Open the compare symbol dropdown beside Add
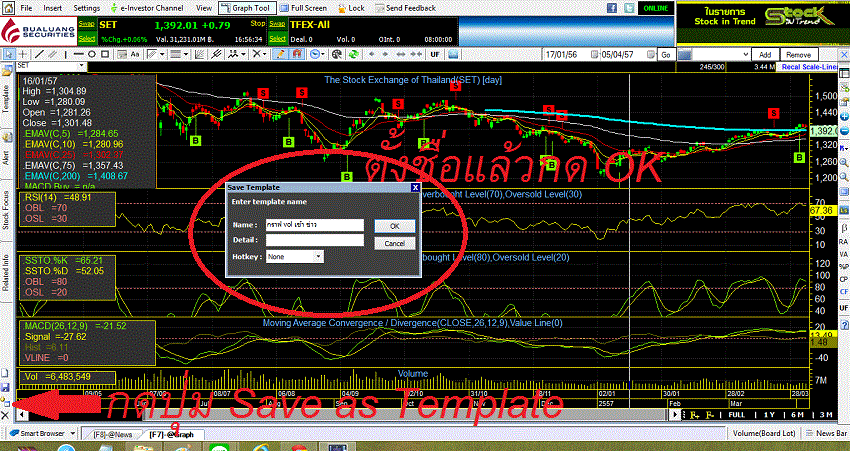The height and width of the screenshot is (451, 850). click(746, 55)
